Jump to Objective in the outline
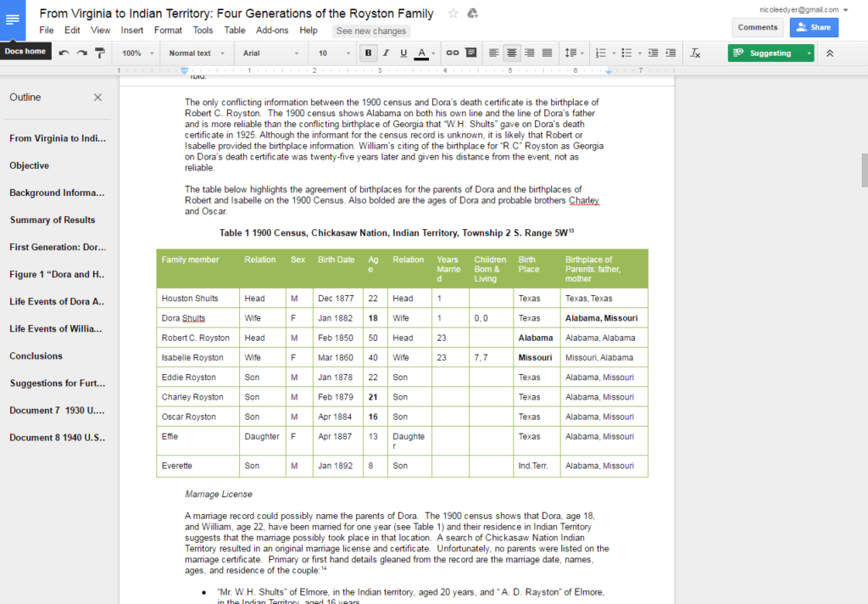868x604 pixels. tap(30, 165)
